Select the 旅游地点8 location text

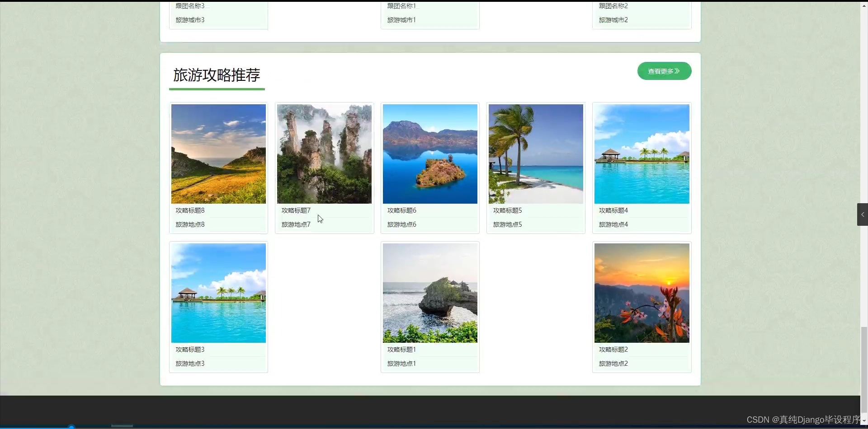[190, 224]
